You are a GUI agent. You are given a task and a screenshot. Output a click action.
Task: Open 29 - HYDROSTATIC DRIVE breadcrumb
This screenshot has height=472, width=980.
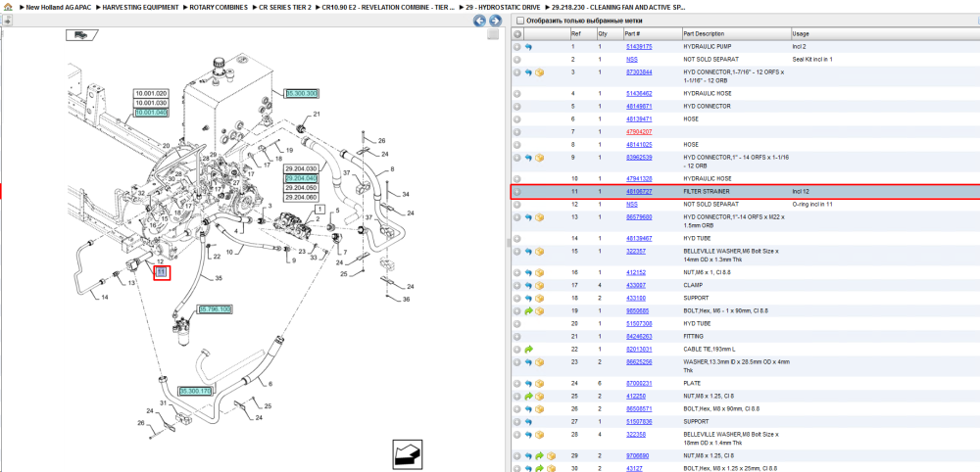pyautogui.click(x=505, y=7)
